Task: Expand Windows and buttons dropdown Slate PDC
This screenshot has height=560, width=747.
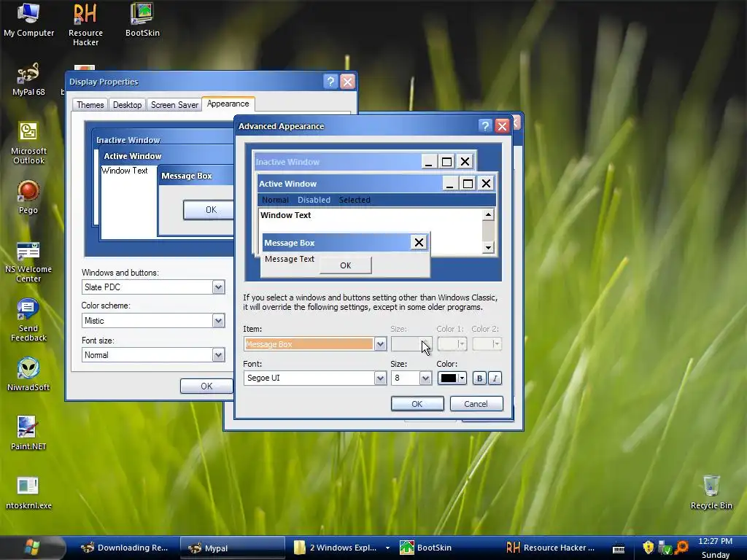Action: [218, 287]
